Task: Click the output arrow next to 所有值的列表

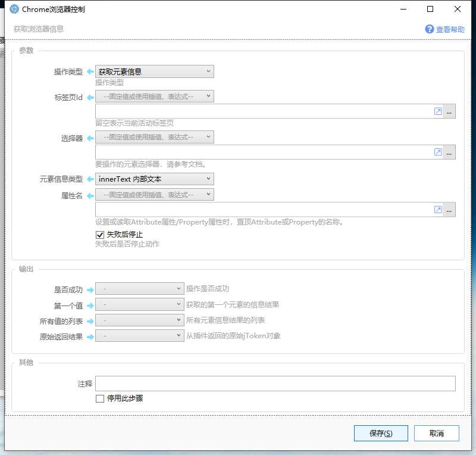Action: coord(90,321)
